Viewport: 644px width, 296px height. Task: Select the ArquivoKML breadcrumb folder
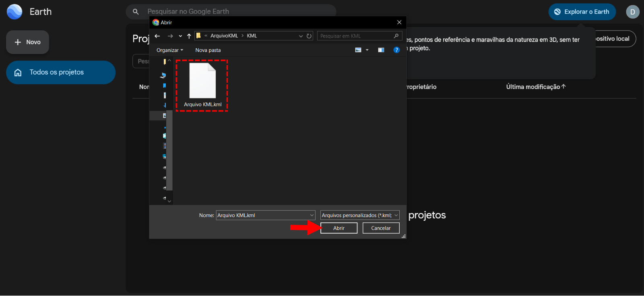pos(224,36)
